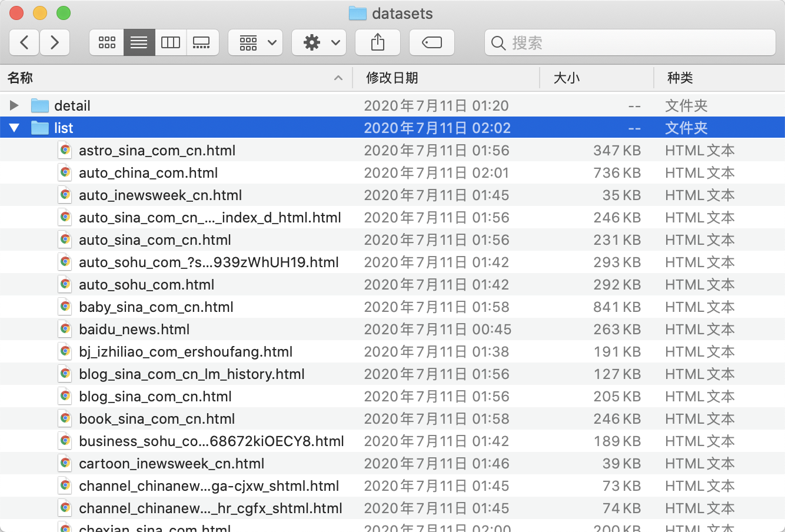Select file auto_sina_com_cn.html
785x532 pixels.
tap(155, 240)
